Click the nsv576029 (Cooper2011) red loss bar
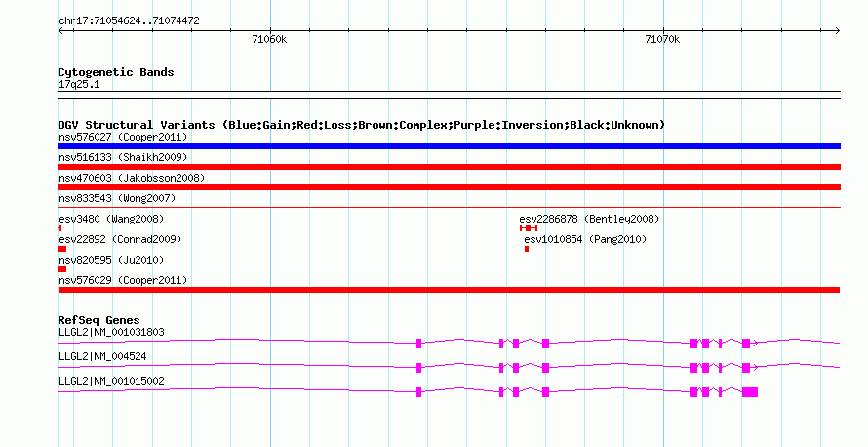Viewport: 868px width, 447px height. click(449, 290)
